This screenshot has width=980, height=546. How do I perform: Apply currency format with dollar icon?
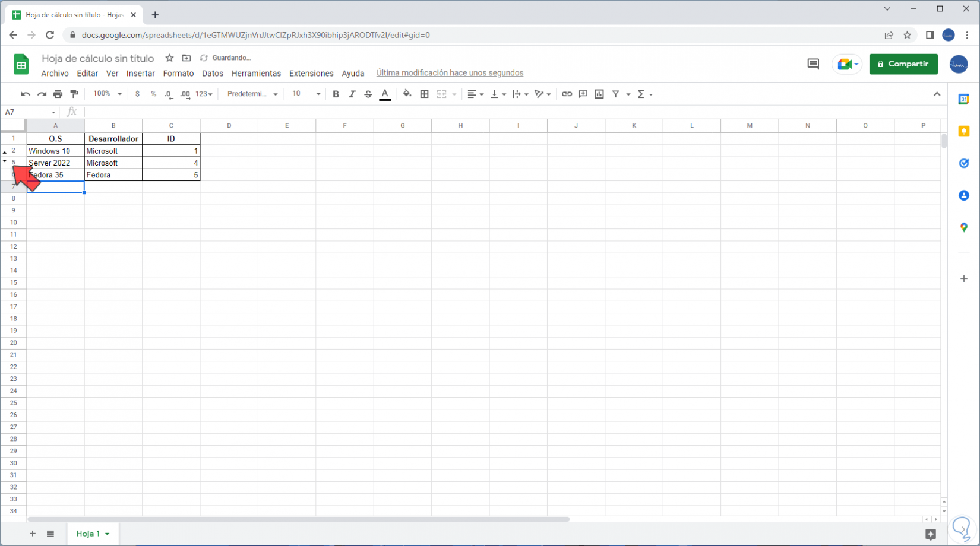click(x=137, y=94)
